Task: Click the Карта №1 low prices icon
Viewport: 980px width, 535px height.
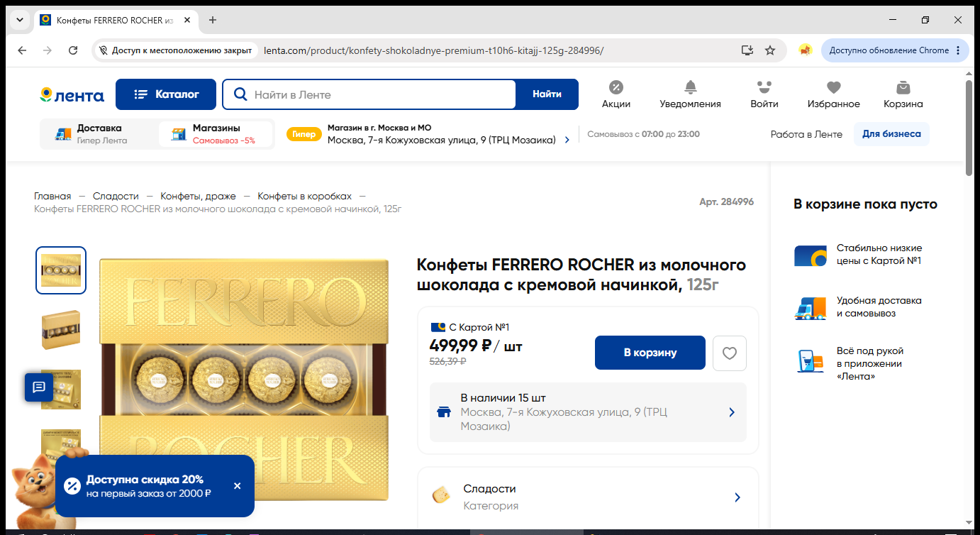Action: tap(811, 255)
